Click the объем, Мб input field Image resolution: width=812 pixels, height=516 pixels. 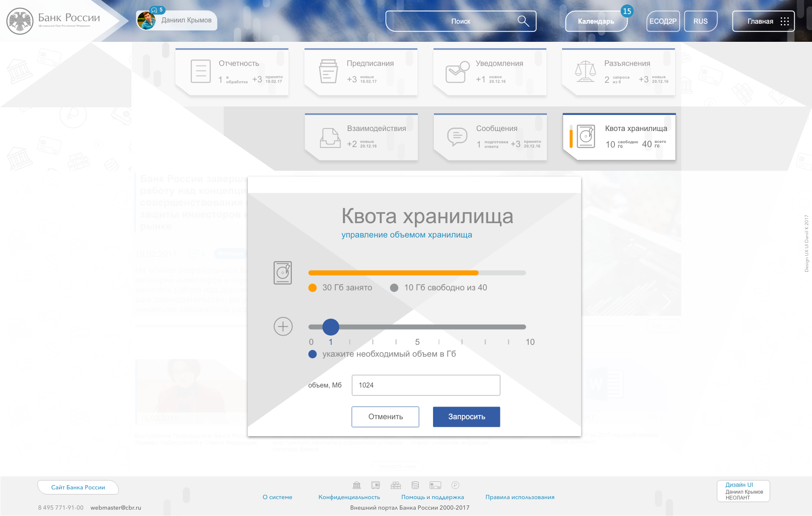426,385
